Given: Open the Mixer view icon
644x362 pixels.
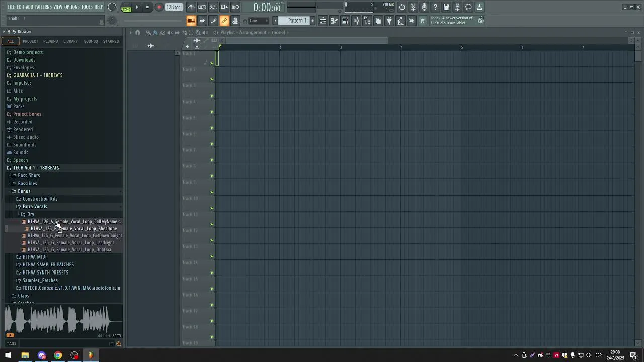Looking at the screenshot, I should coord(356,21).
